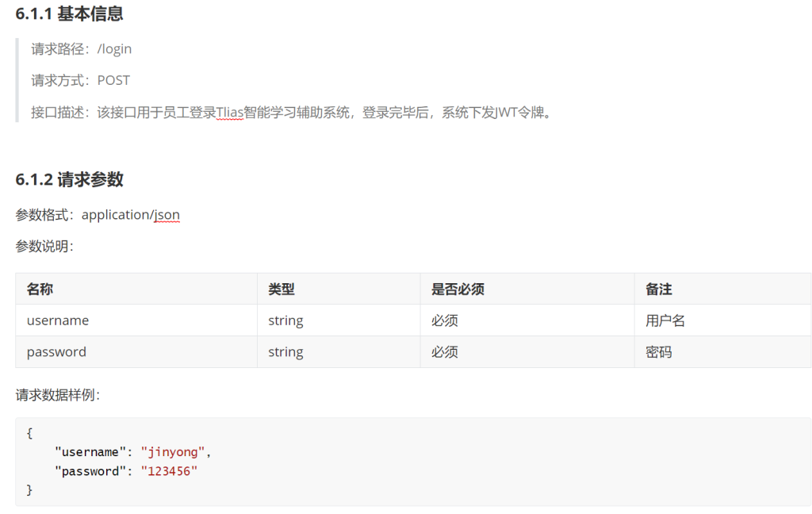This screenshot has width=812, height=514.
Task: Click the 类型 table column header
Action: 282,290
